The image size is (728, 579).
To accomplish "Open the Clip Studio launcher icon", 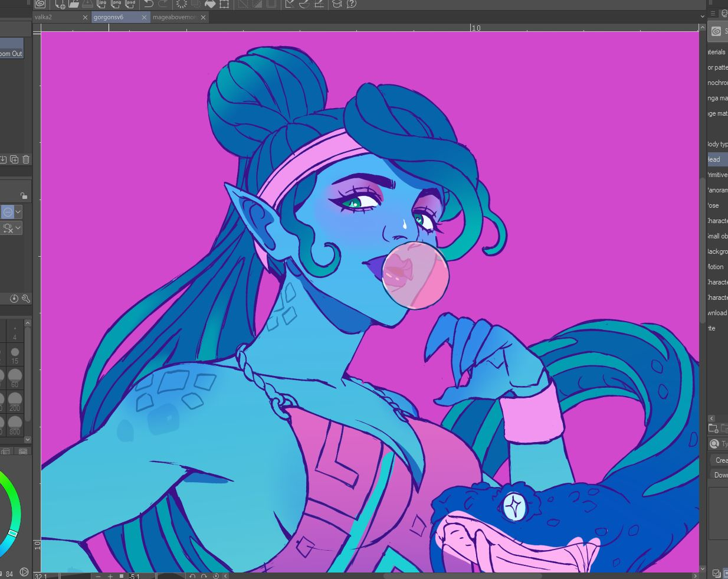I will pyautogui.click(x=41, y=4).
